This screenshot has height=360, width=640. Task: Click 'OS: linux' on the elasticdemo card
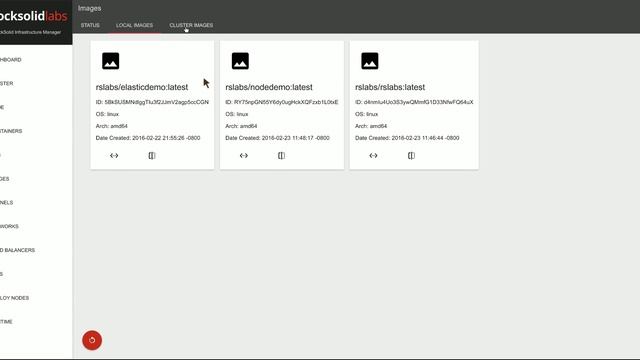(x=107, y=114)
